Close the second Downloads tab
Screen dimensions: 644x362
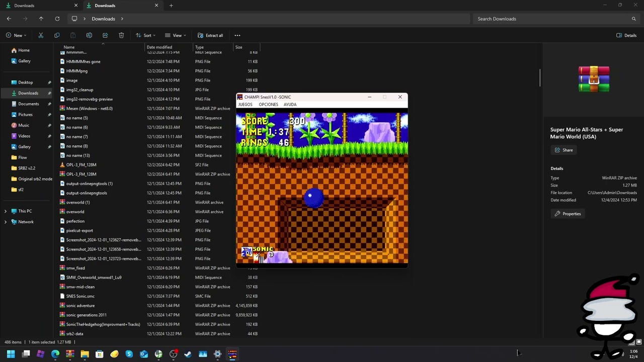click(x=156, y=6)
